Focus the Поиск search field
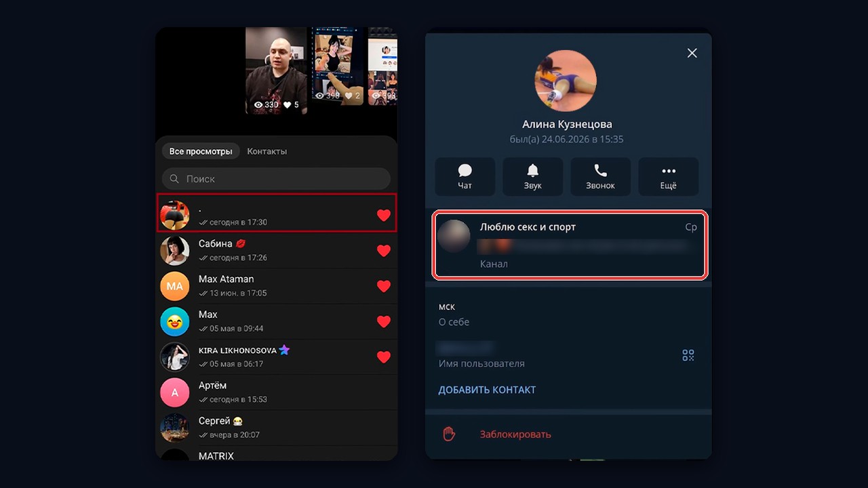868x488 pixels. [x=276, y=179]
